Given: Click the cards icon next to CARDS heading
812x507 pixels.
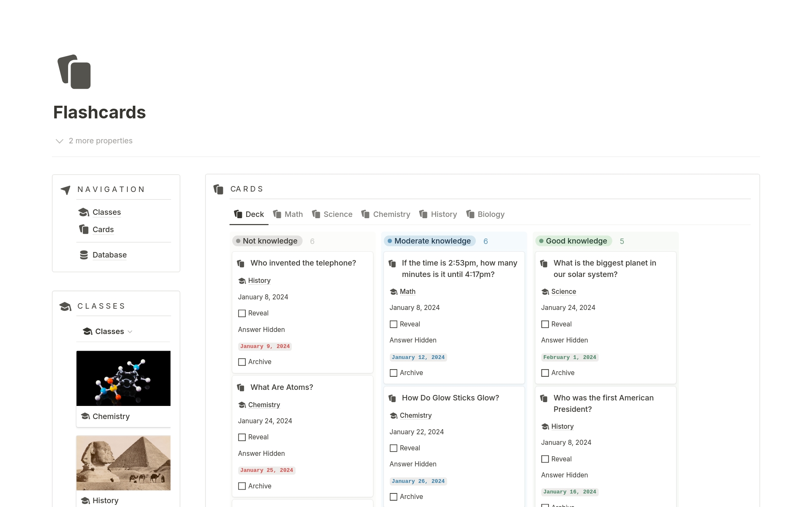Looking at the screenshot, I should pyautogui.click(x=219, y=189).
